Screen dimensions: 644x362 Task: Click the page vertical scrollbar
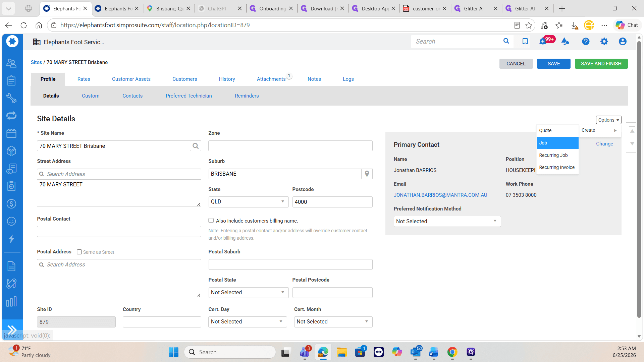tap(639, 179)
